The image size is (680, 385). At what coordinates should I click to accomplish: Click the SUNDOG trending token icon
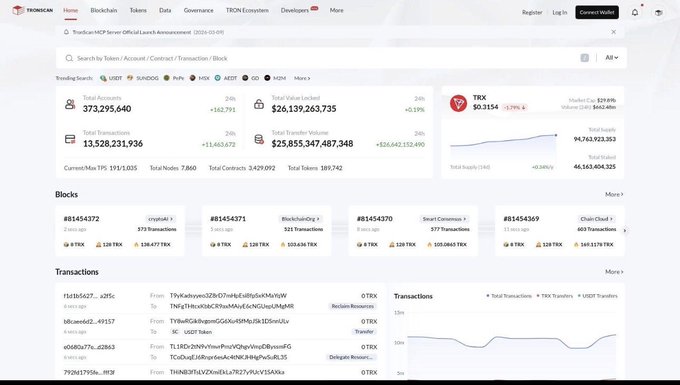coord(130,78)
